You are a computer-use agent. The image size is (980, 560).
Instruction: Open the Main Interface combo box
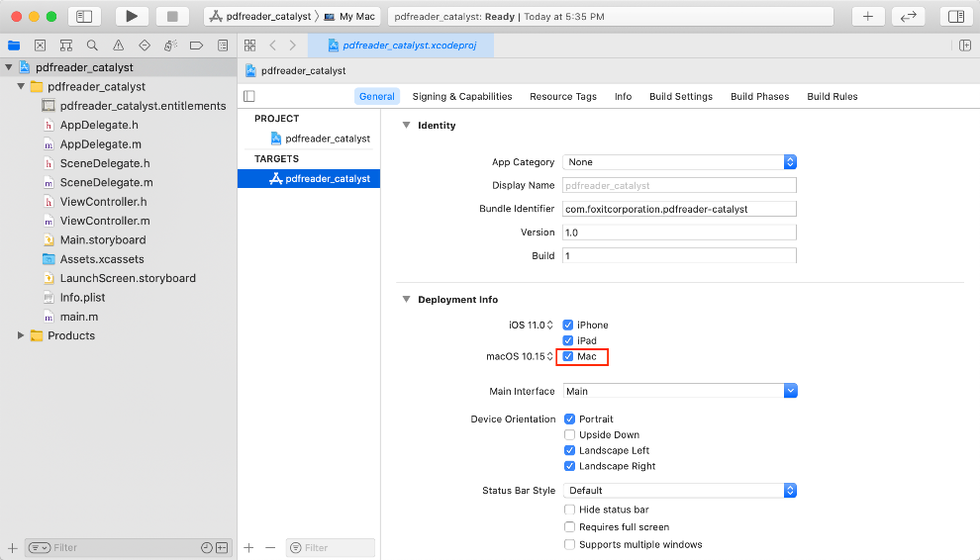coord(680,392)
